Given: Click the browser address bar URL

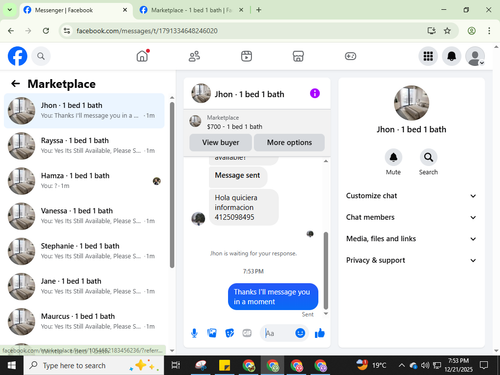Looking at the screenshot, I should (147, 31).
